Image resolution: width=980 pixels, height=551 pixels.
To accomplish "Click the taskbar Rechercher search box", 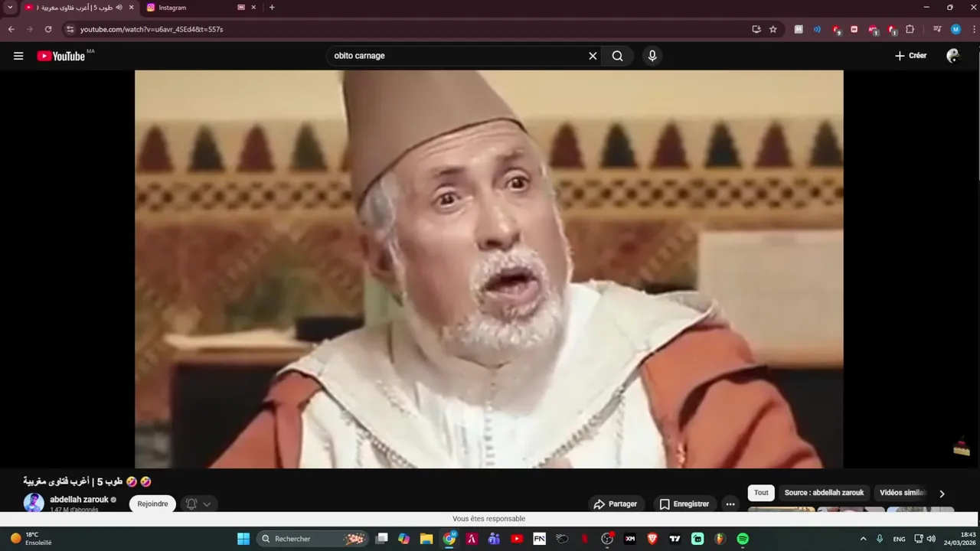I will click(312, 539).
